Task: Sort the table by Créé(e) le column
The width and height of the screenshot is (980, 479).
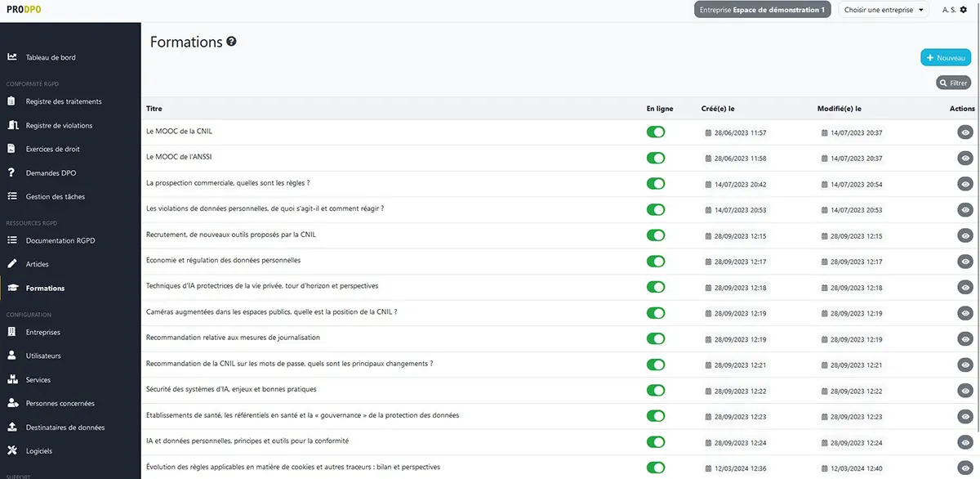Action: pyautogui.click(x=718, y=109)
